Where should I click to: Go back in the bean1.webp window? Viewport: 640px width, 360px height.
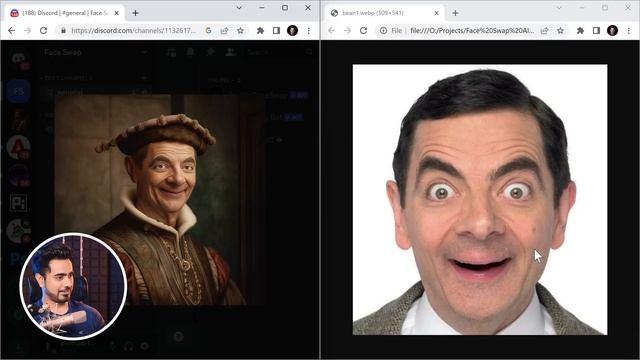click(x=331, y=31)
